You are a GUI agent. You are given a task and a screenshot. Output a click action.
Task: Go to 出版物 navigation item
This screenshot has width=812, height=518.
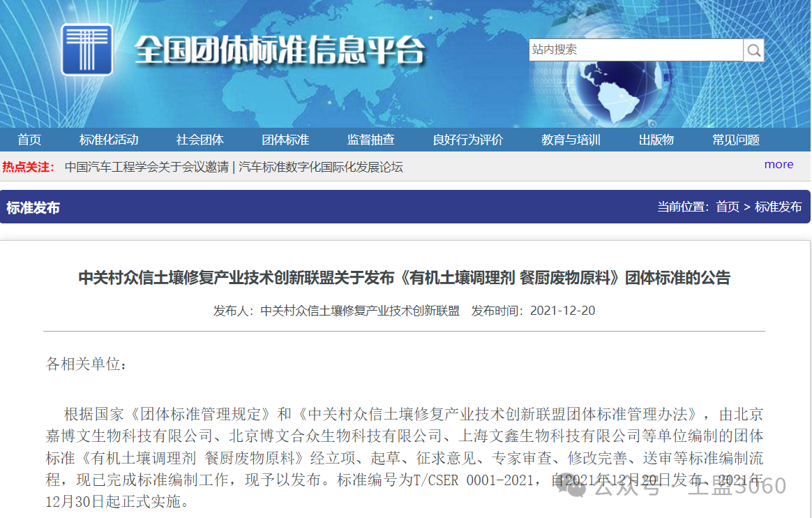656,140
